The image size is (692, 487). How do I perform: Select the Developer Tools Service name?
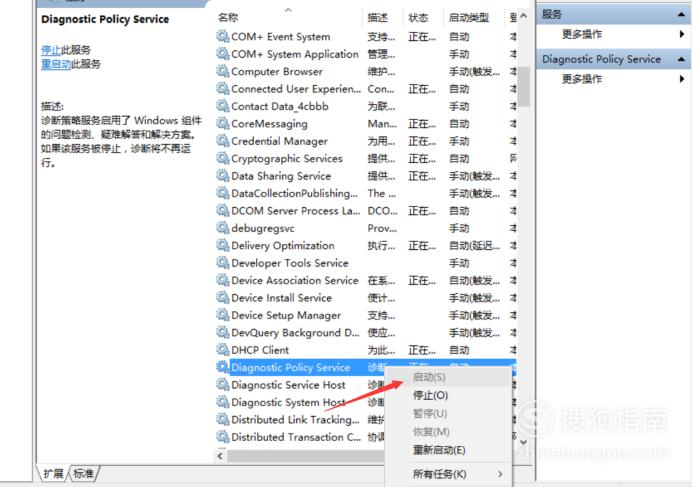pos(290,263)
